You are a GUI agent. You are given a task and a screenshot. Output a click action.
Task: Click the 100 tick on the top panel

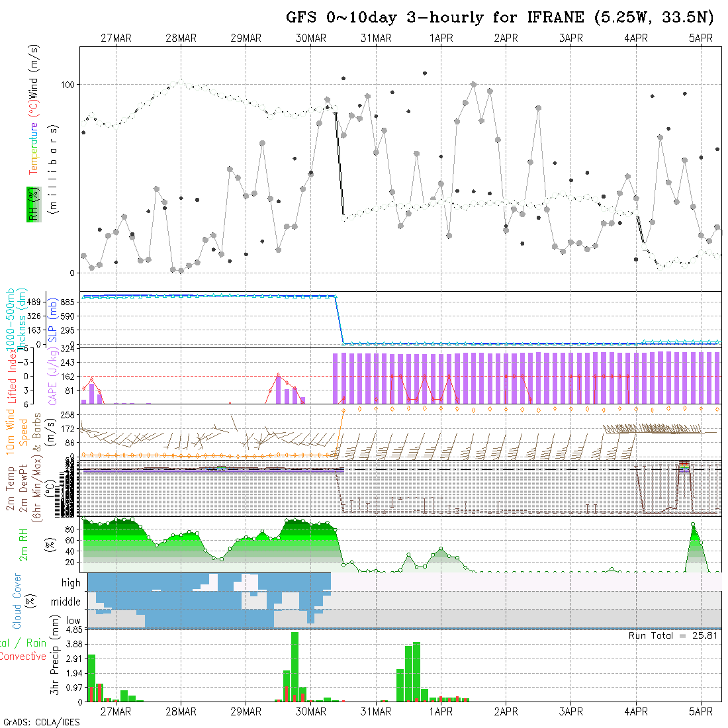69,85
